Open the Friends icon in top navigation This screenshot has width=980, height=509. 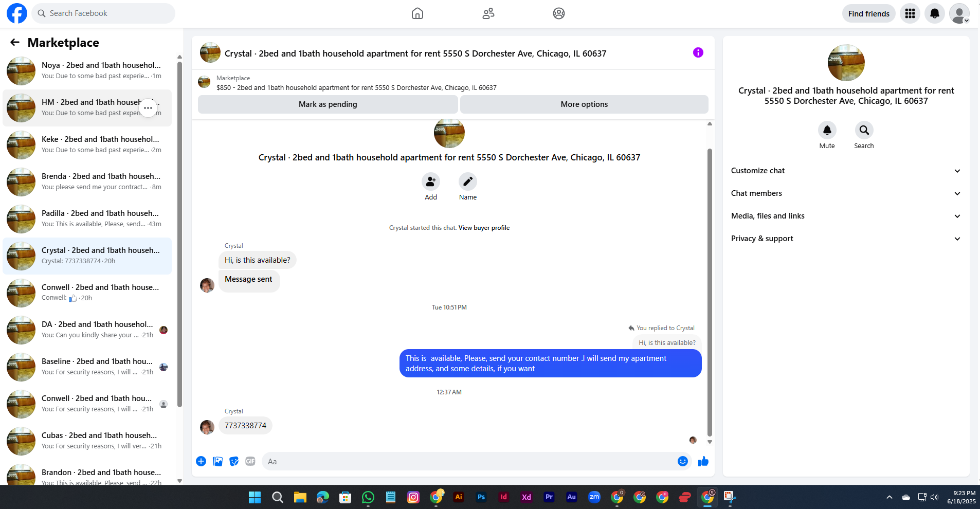click(x=488, y=13)
